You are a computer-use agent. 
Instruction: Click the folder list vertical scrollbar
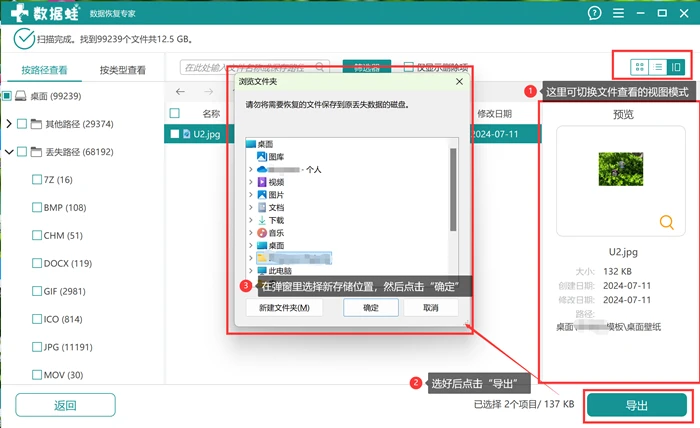click(x=453, y=190)
